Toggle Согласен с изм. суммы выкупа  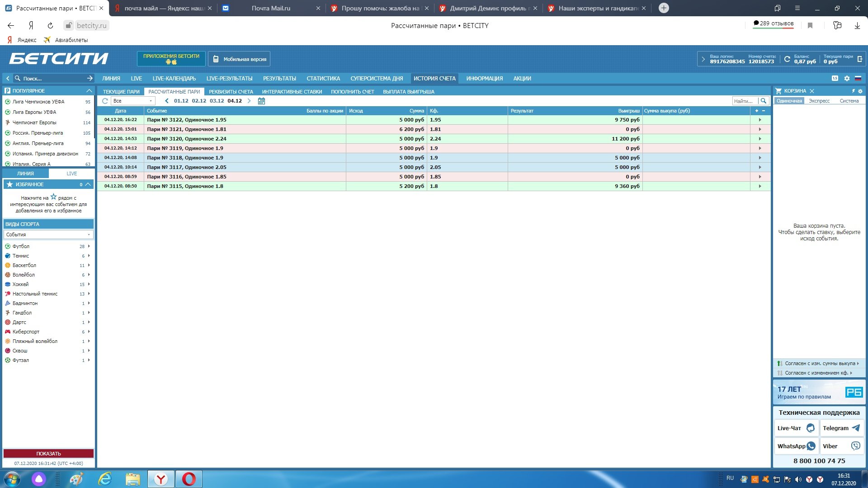point(819,363)
